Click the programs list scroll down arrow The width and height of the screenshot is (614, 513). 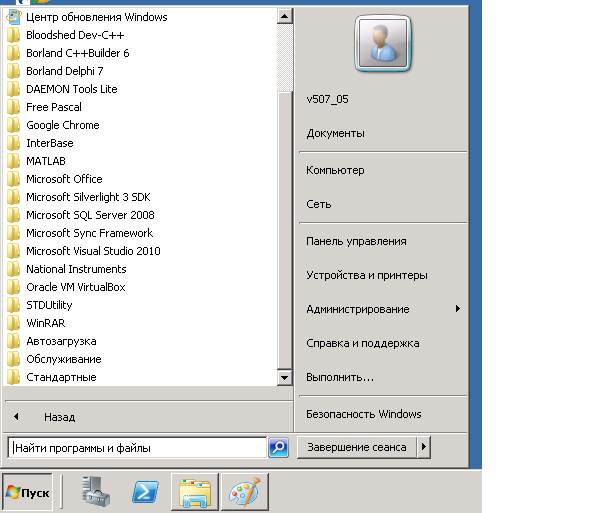285,378
